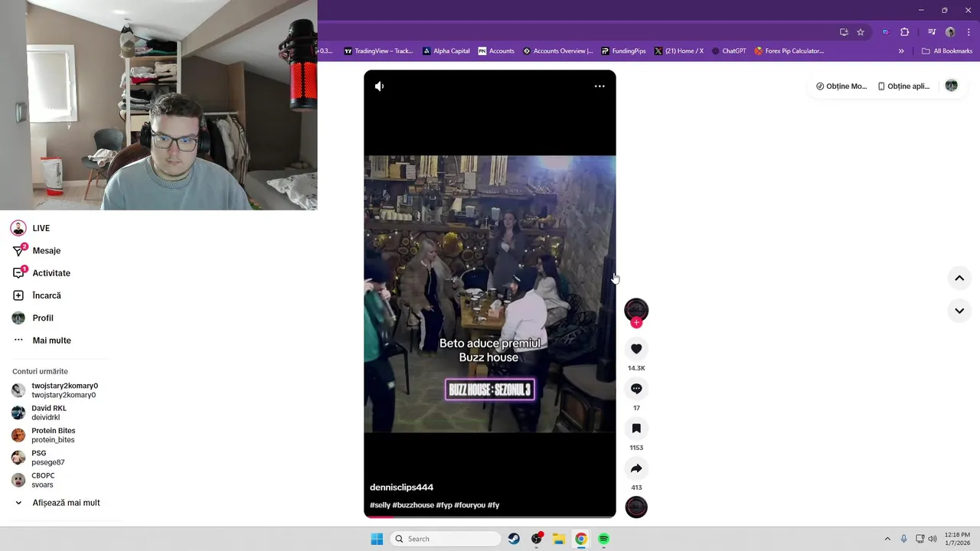Image resolution: width=980 pixels, height=551 pixels.
Task: Open the Windows Start menu
Action: pos(377,539)
